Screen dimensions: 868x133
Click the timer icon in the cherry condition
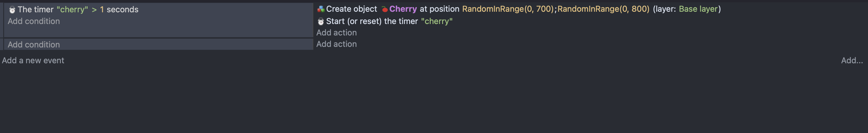[12, 10]
